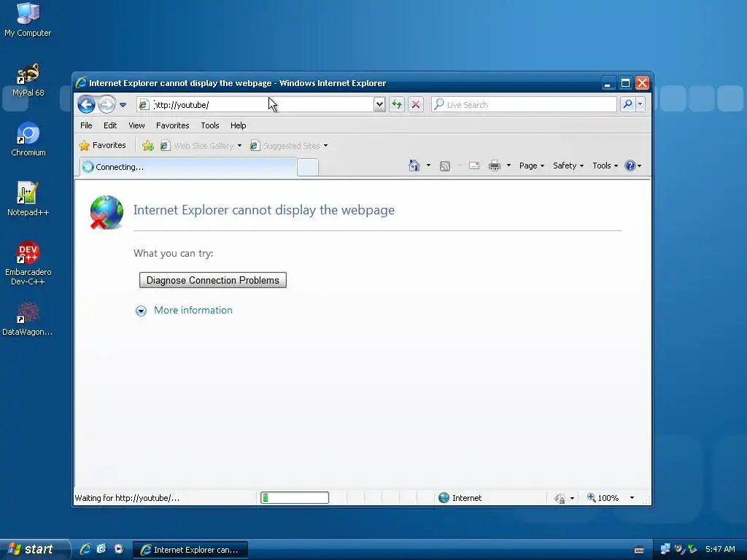Stop loading with the red X icon
The width and height of the screenshot is (747, 560).
coord(416,104)
